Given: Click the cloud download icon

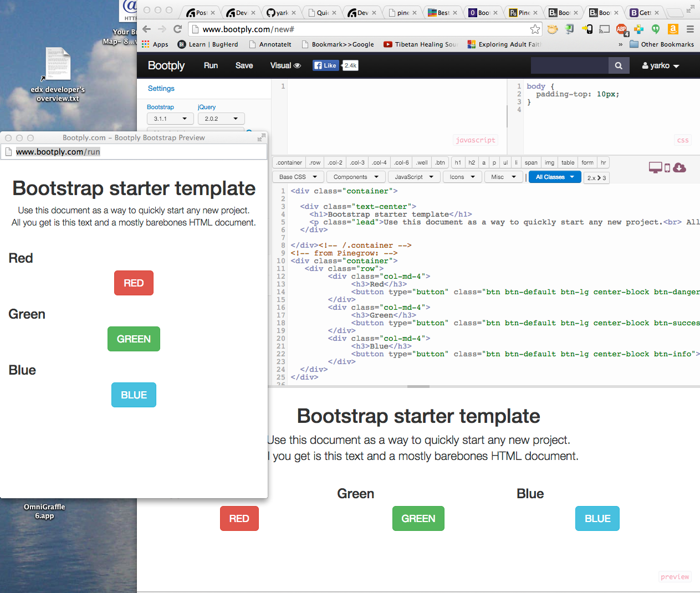Looking at the screenshot, I should [x=679, y=167].
